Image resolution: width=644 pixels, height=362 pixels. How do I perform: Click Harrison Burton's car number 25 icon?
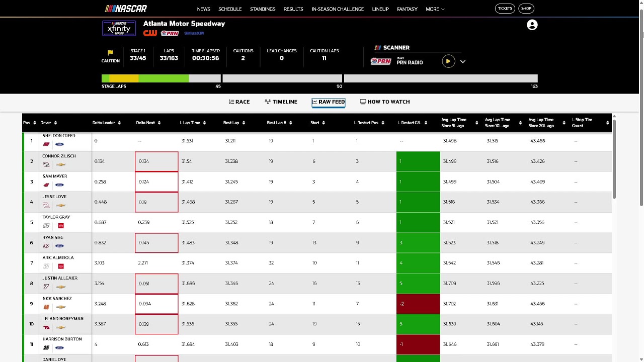[46, 347]
